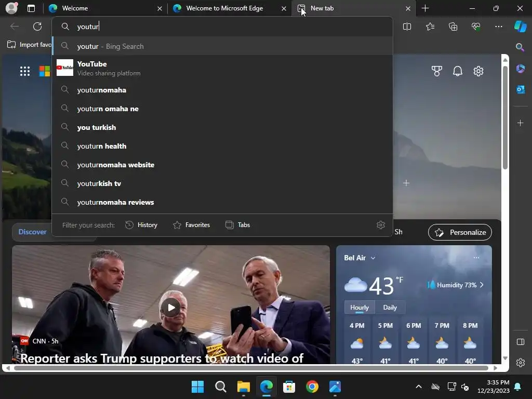Image resolution: width=532 pixels, height=399 pixels.
Task: Toggle sidebar visibility icon
Action: click(x=520, y=342)
